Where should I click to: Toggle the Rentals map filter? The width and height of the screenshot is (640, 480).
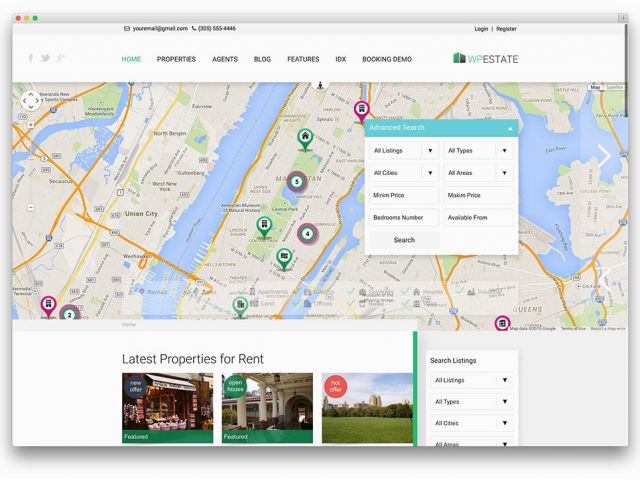point(153,292)
